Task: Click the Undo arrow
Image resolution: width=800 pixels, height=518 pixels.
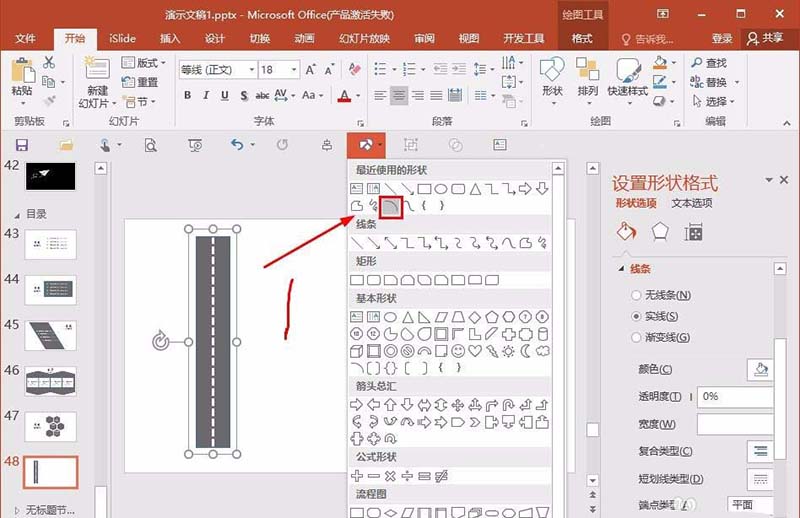Action: tap(237, 145)
